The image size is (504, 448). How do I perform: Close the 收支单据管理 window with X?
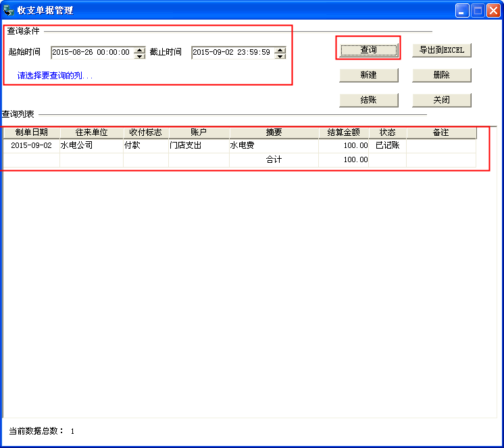point(493,11)
